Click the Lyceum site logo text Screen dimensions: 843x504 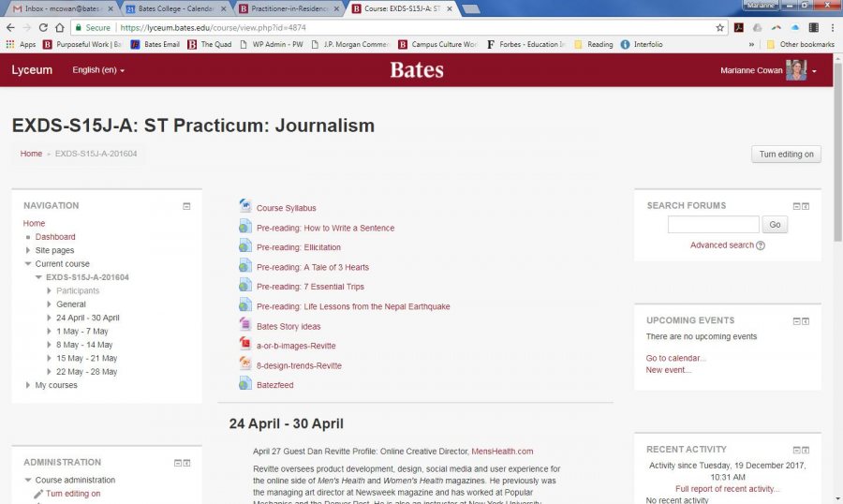[x=32, y=70]
